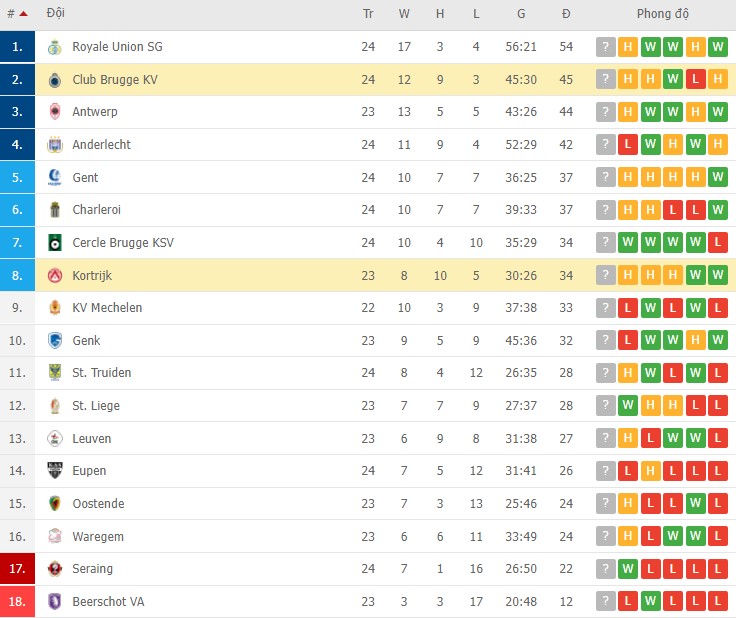The image size is (736, 618).
Task: Click Club Brugge KV's red L form result
Action: (696, 80)
